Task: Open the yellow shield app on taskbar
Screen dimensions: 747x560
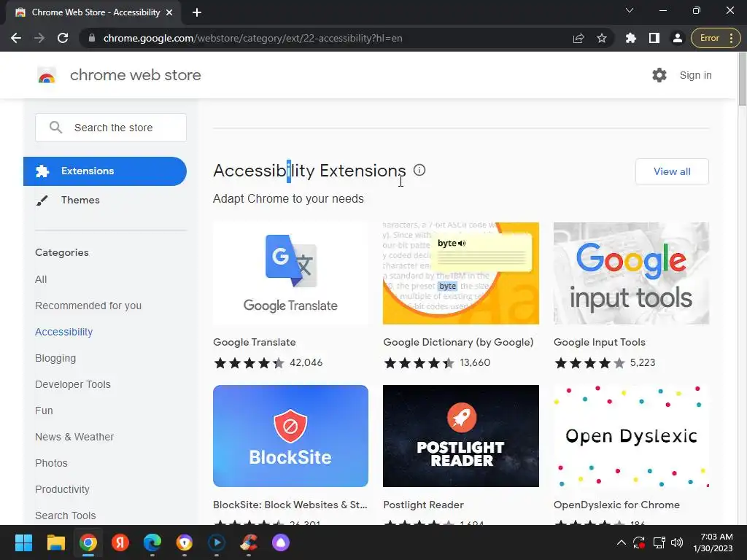Action: coord(185,542)
